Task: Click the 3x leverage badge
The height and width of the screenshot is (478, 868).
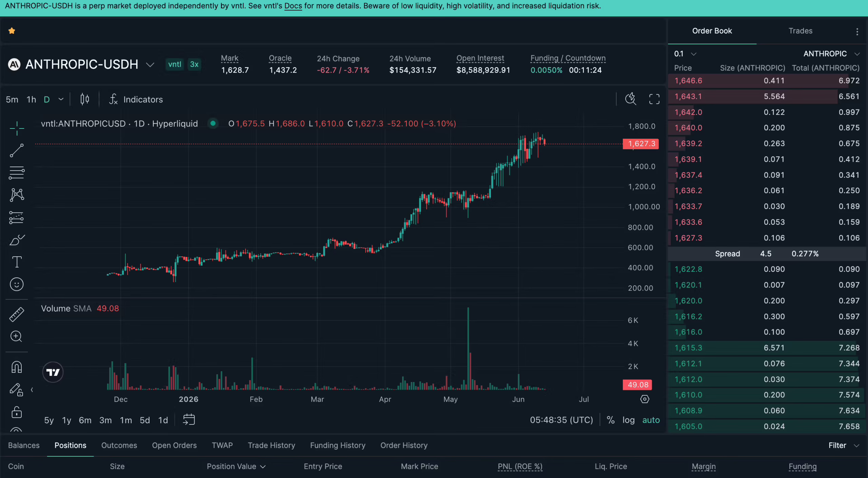Action: click(x=194, y=64)
